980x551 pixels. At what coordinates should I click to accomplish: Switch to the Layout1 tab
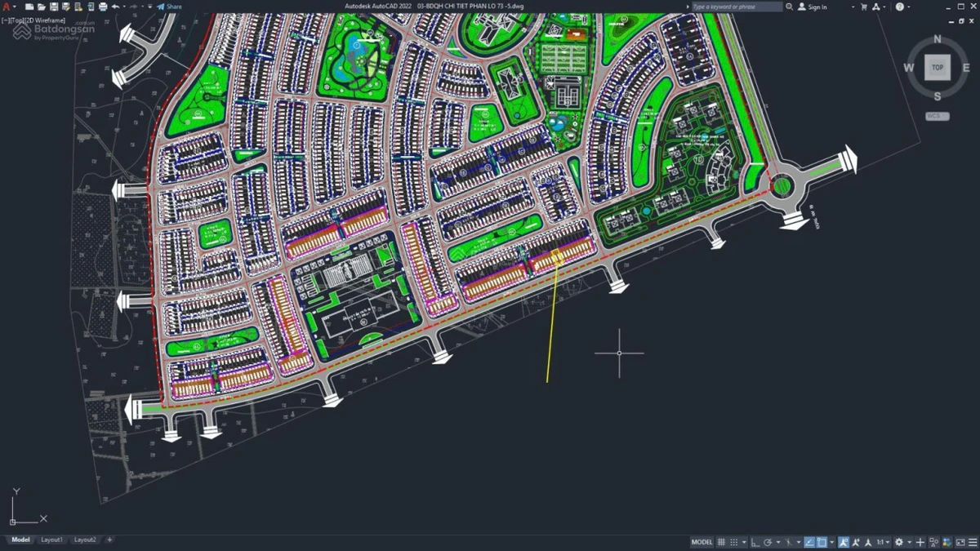coord(52,540)
